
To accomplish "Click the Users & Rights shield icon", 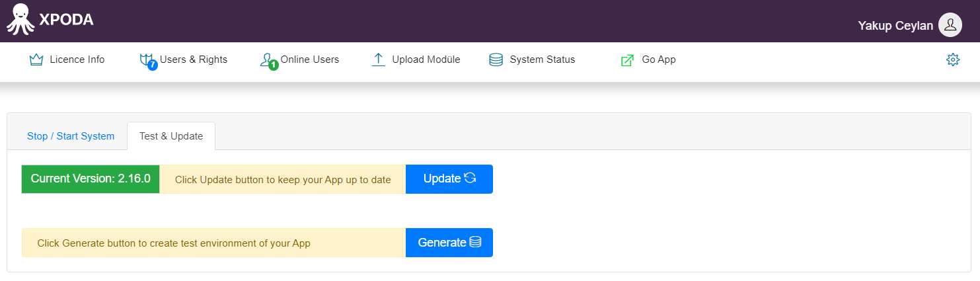I will (148, 61).
